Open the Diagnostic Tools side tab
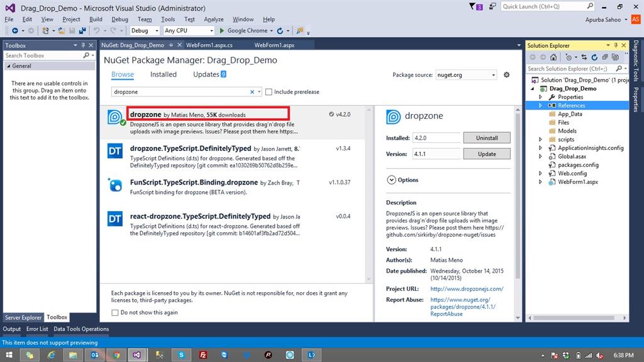This screenshot has width=644, height=362. [x=636, y=61]
